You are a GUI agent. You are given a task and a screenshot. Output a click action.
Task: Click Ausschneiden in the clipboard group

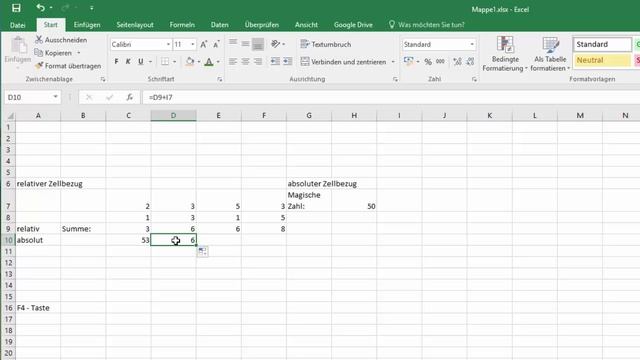point(61,40)
